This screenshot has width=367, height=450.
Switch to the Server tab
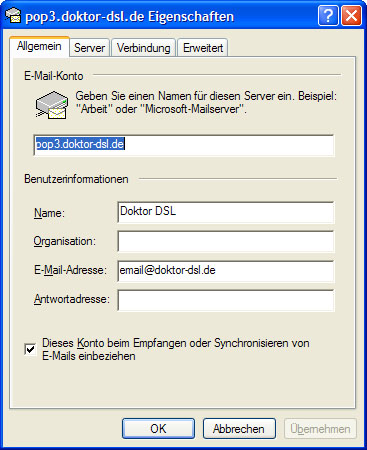(89, 48)
